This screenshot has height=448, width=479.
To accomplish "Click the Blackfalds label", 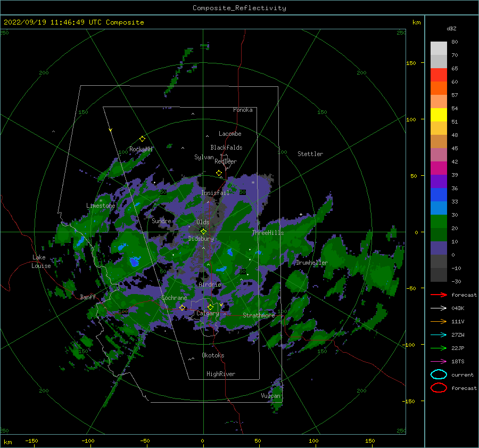I will pyautogui.click(x=226, y=148).
